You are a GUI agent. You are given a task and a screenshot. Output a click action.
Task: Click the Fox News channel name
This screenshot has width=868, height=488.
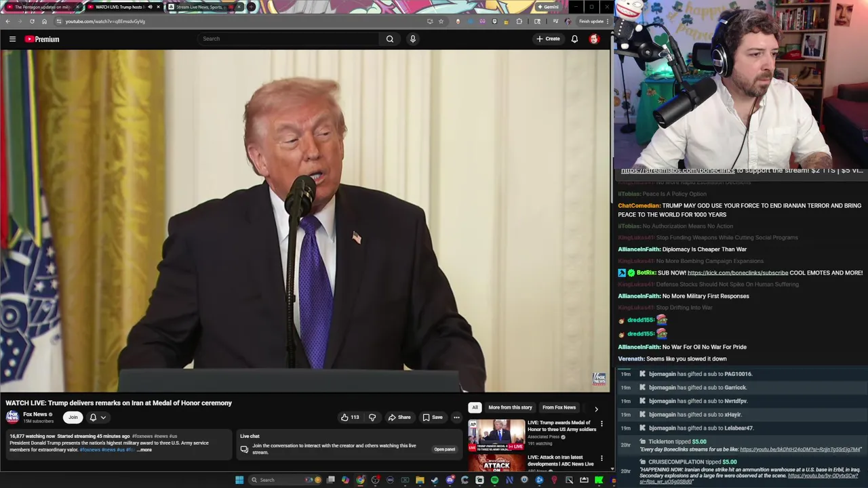click(x=35, y=414)
